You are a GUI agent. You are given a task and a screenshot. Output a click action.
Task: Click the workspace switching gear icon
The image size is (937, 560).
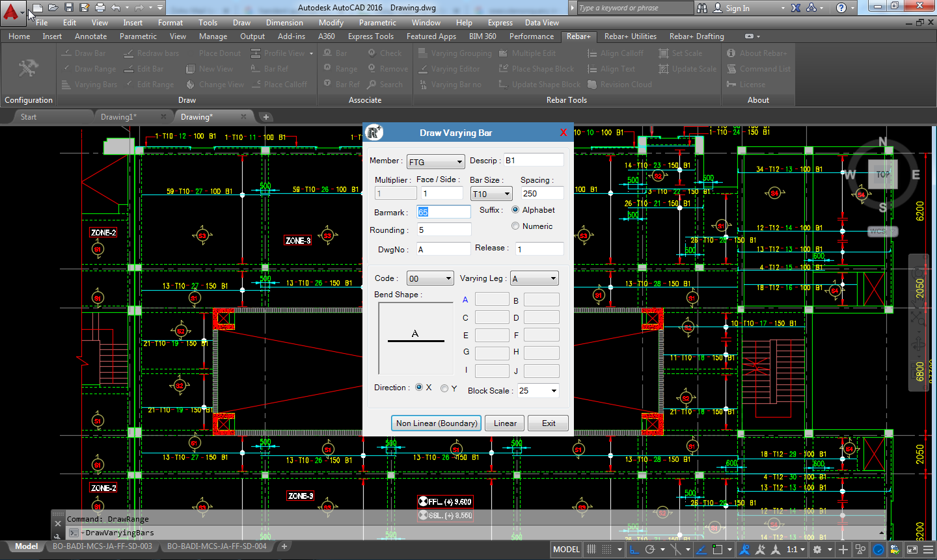[x=818, y=550]
